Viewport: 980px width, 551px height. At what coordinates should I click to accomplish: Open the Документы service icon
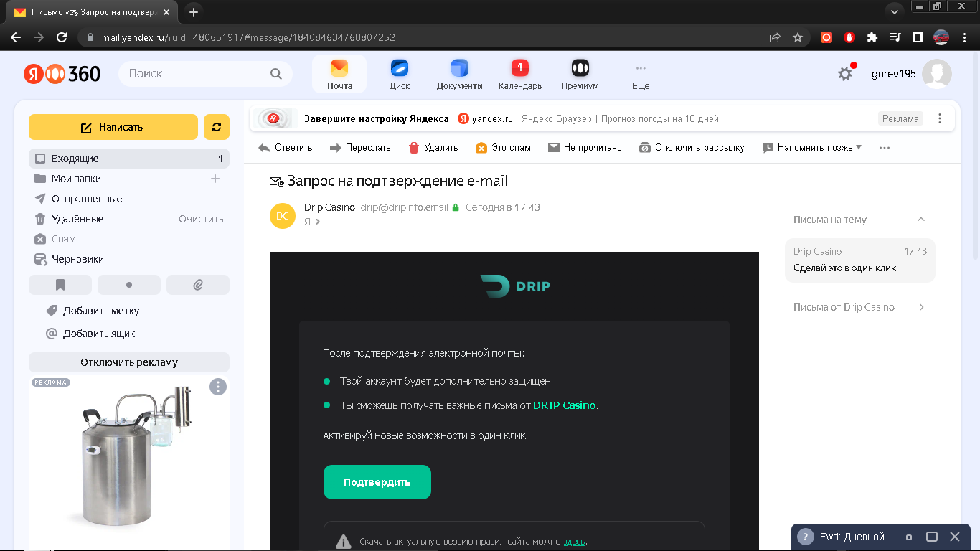(459, 75)
